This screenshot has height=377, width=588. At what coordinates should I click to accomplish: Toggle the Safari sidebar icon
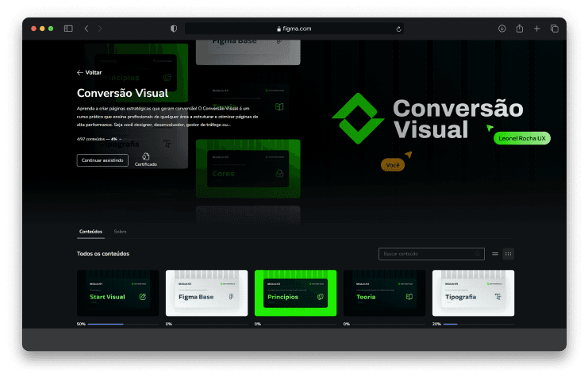[x=68, y=29]
